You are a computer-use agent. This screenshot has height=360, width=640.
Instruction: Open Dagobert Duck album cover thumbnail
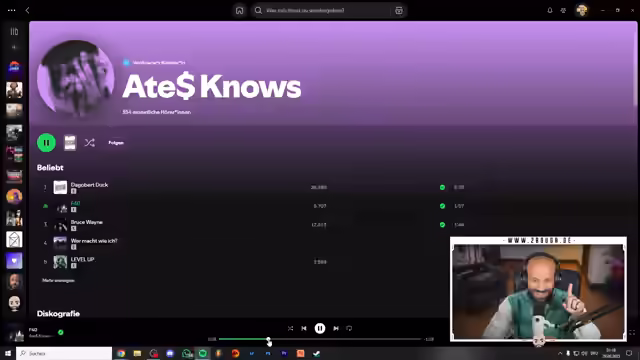pos(60,187)
